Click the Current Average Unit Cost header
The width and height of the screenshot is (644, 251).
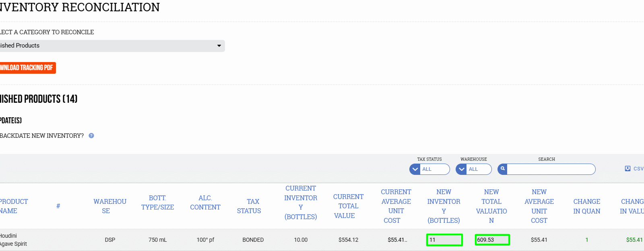click(x=396, y=206)
